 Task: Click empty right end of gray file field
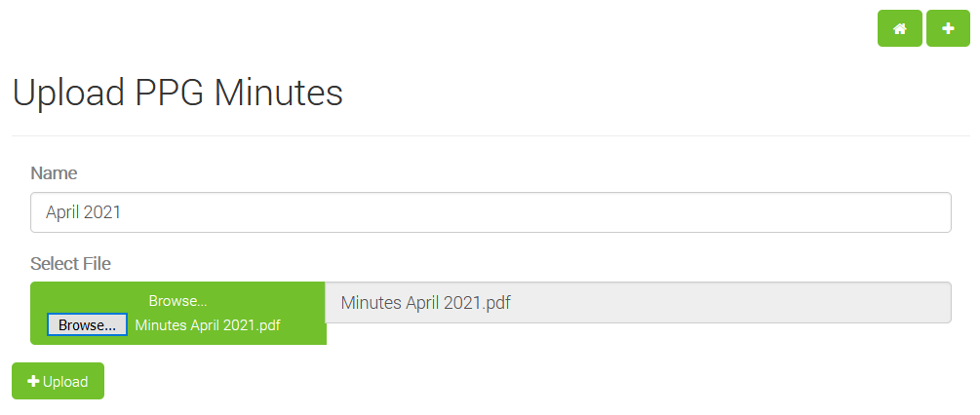pos(878,303)
